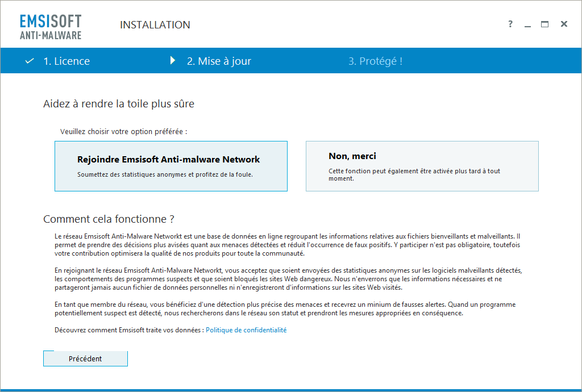This screenshot has width=582, height=392.
Task: Select the 2. Mise à jour step
Action: [x=219, y=61]
